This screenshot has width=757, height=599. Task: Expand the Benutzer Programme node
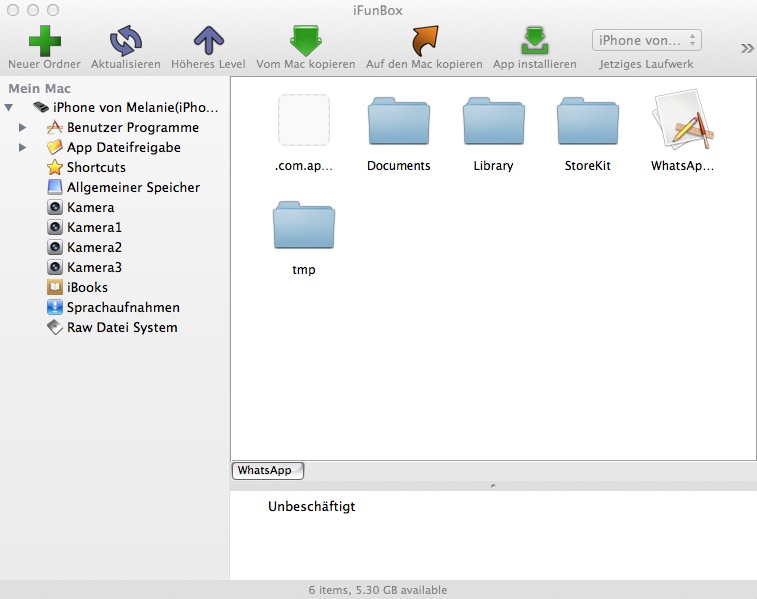coord(22,127)
